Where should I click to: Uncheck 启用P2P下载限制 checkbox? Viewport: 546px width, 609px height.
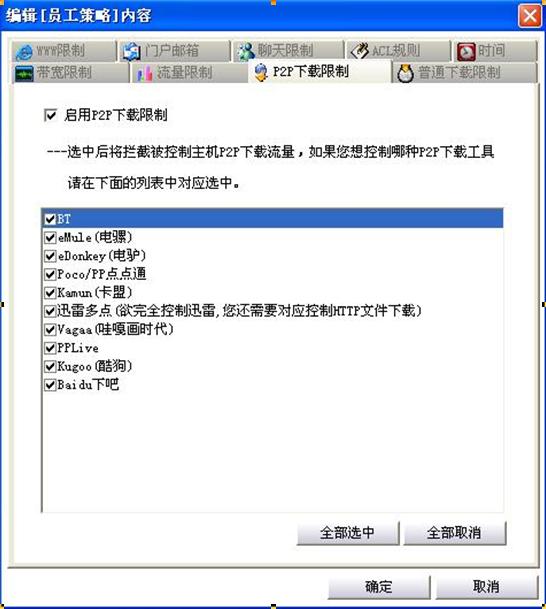pyautogui.click(x=50, y=115)
